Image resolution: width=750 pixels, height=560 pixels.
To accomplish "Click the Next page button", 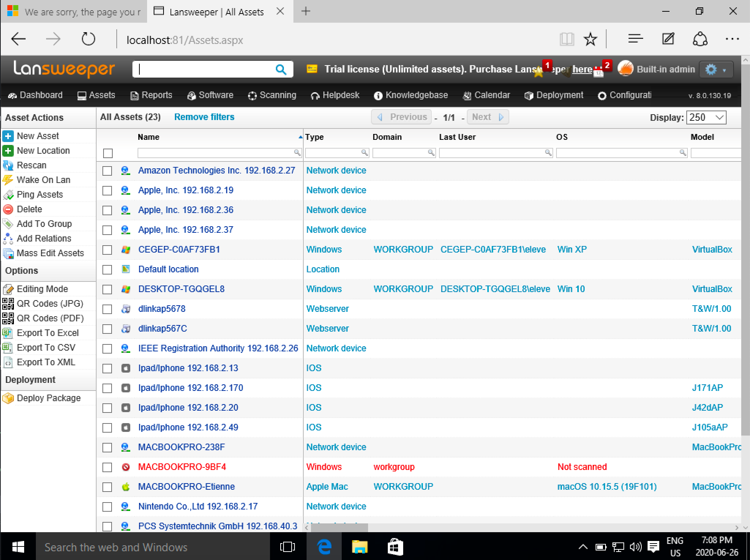I will pyautogui.click(x=488, y=117).
